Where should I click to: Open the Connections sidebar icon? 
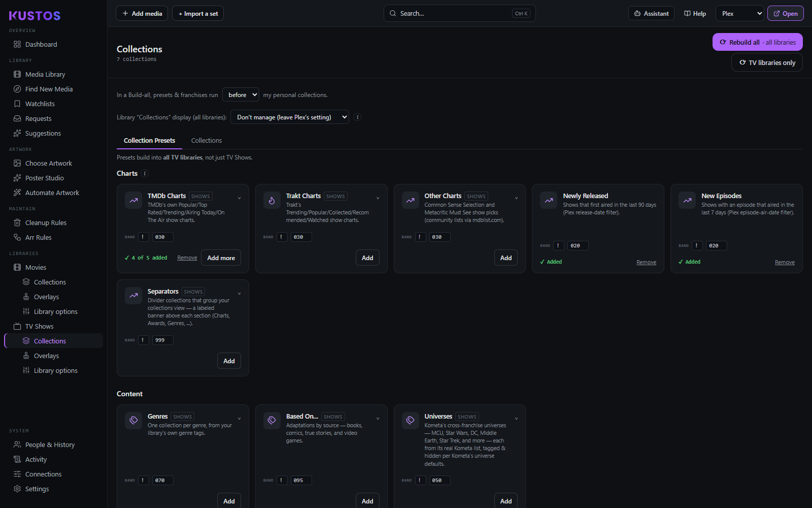click(x=17, y=474)
